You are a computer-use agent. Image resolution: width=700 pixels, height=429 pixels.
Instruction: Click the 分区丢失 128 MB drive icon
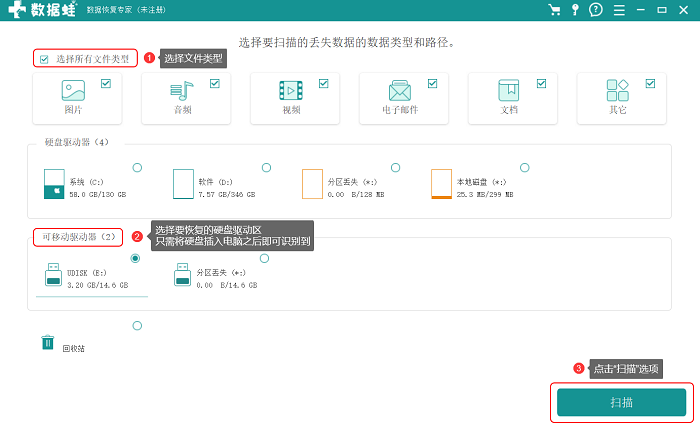pyautogui.click(x=312, y=183)
